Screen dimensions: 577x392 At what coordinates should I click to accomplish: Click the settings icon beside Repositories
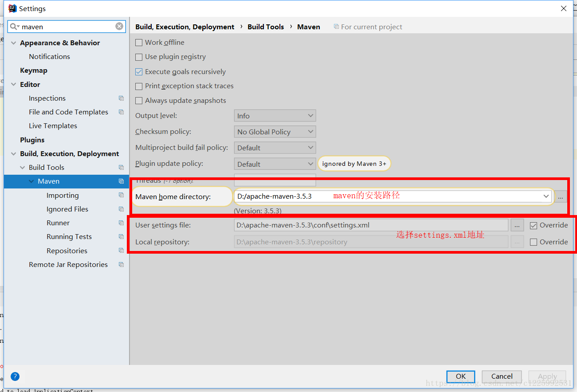(121, 250)
